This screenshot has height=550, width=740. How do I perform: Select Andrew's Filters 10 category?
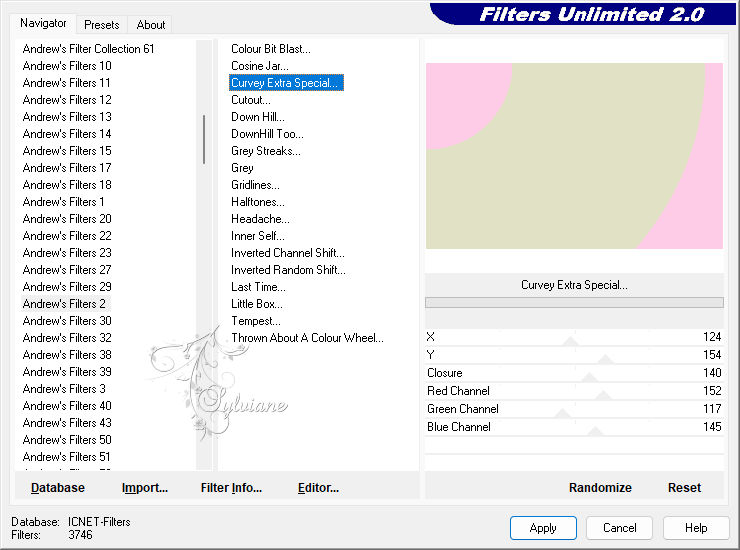click(67, 66)
